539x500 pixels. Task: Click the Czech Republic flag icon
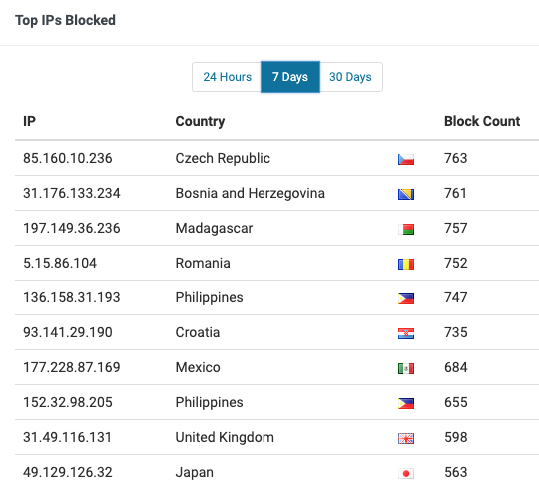tap(406, 159)
